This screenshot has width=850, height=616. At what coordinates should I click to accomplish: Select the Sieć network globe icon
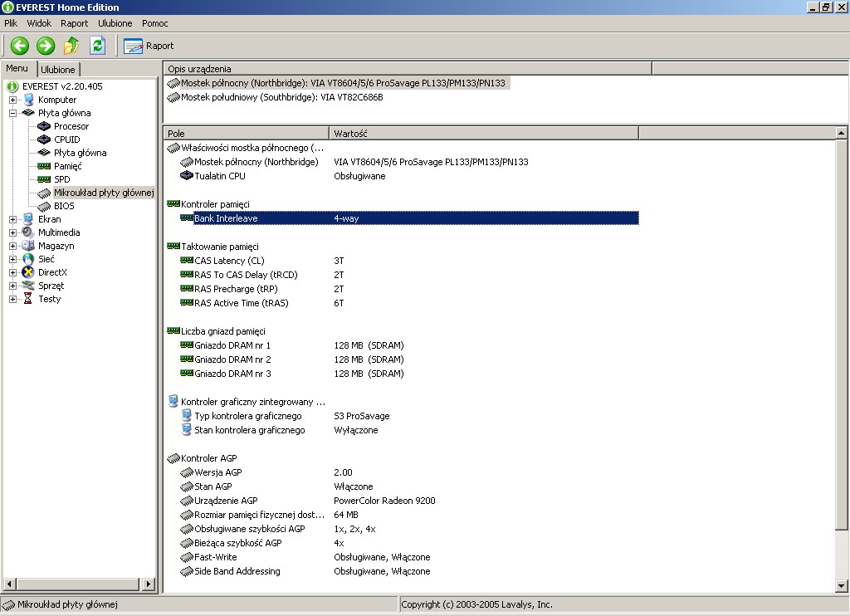28,259
